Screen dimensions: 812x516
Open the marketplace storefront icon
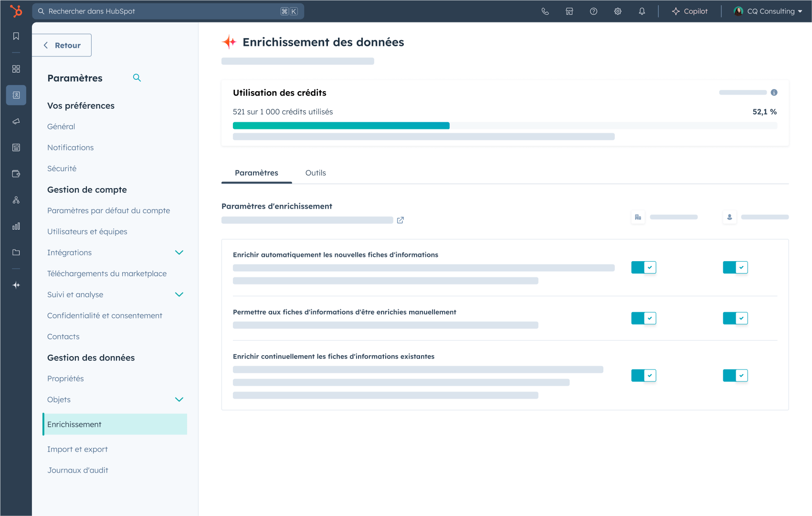pyautogui.click(x=569, y=11)
